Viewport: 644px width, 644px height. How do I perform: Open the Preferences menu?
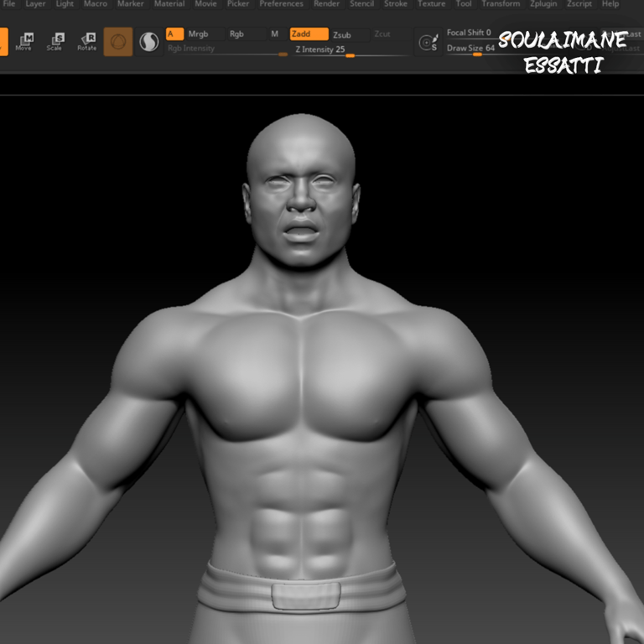click(x=282, y=3)
